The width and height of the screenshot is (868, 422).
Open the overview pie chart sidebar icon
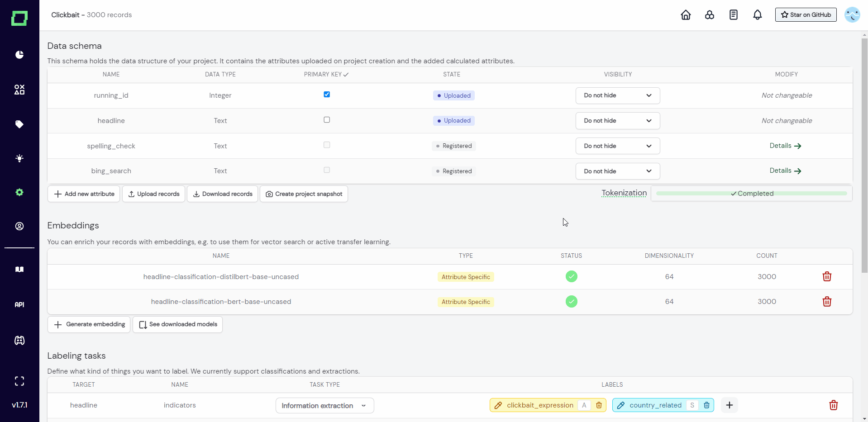(x=19, y=55)
